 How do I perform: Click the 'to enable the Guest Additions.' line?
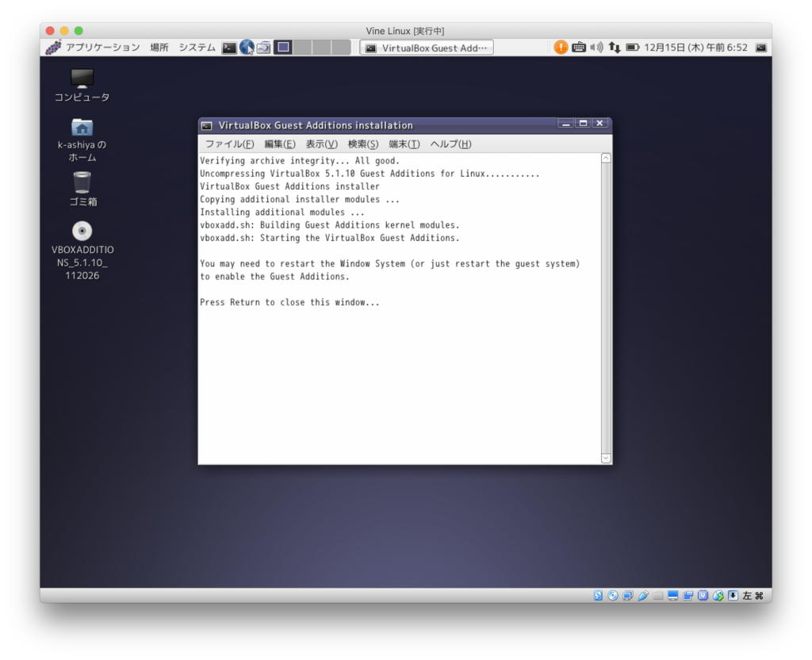(x=275, y=277)
